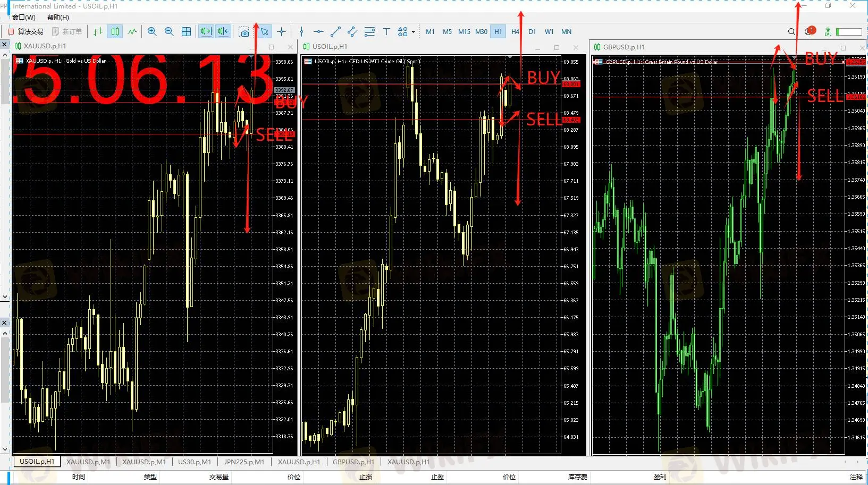Zoom out of the chart

click(169, 32)
